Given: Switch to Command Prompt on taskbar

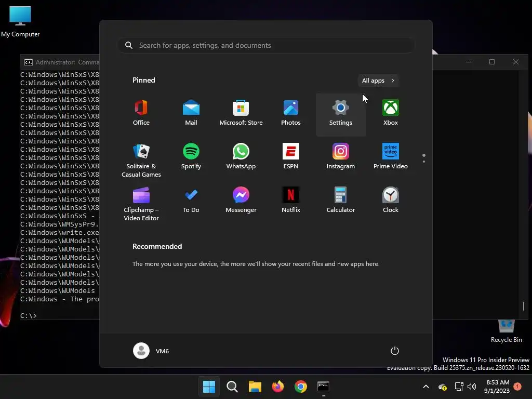Looking at the screenshot, I should pyautogui.click(x=323, y=387).
